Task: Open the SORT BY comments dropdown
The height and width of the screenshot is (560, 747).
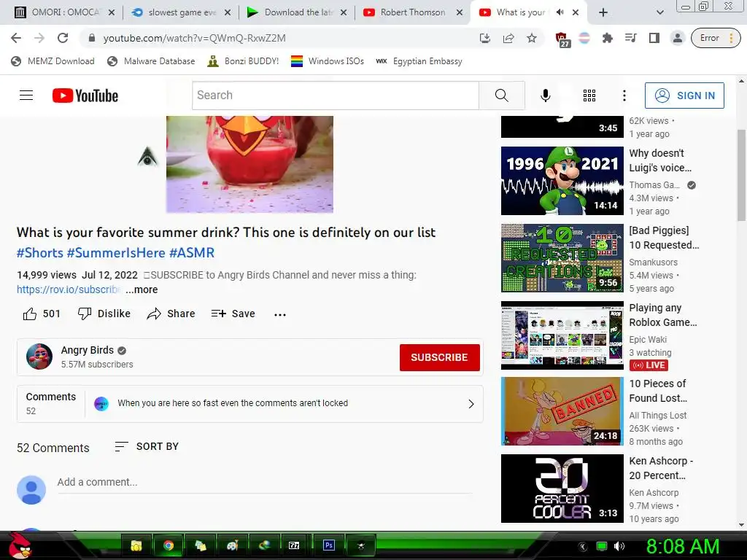Action: coord(147,447)
